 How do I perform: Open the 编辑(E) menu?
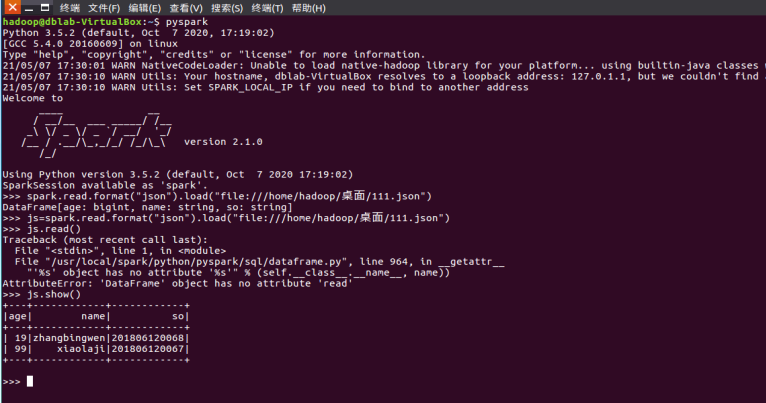pyautogui.click(x=145, y=8)
